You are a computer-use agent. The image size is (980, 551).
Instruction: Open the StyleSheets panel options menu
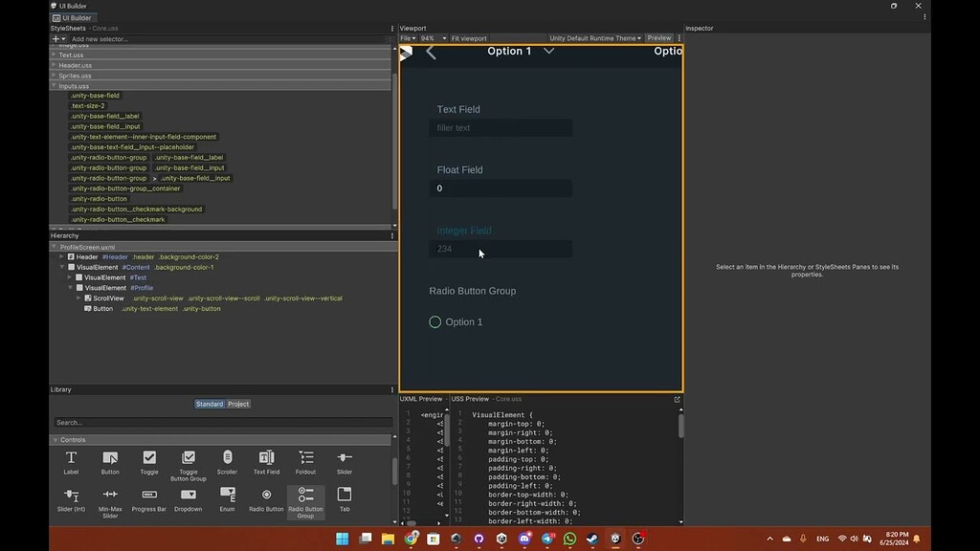click(x=390, y=28)
